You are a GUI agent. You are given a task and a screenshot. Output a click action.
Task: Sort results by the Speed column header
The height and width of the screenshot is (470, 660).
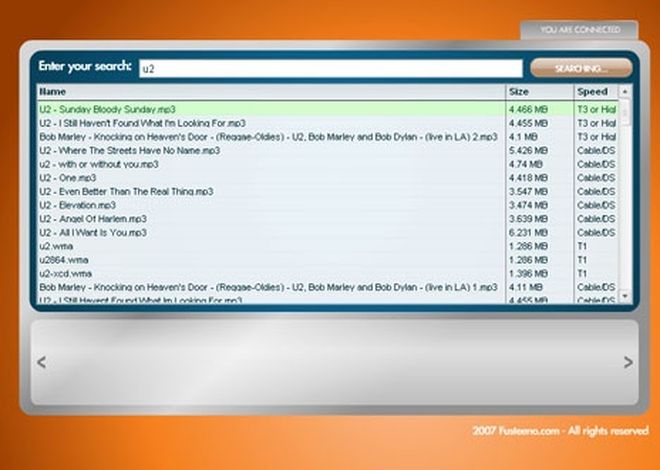(596, 92)
